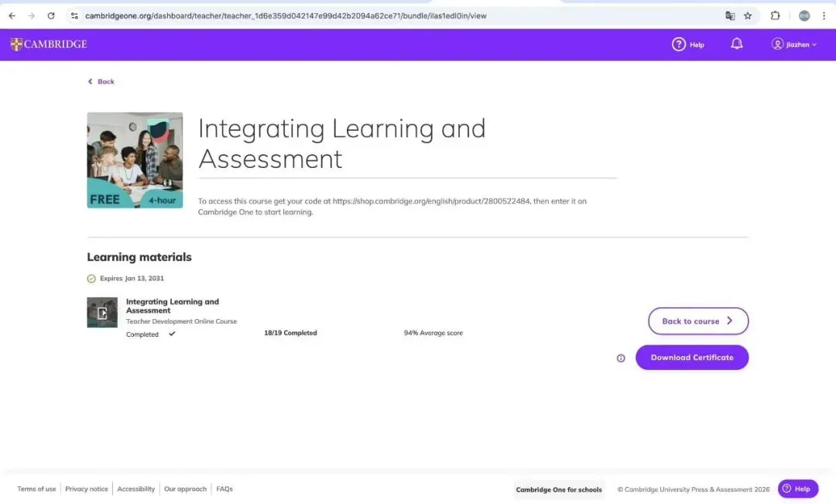Click the Cambridge logo in header

pos(49,44)
